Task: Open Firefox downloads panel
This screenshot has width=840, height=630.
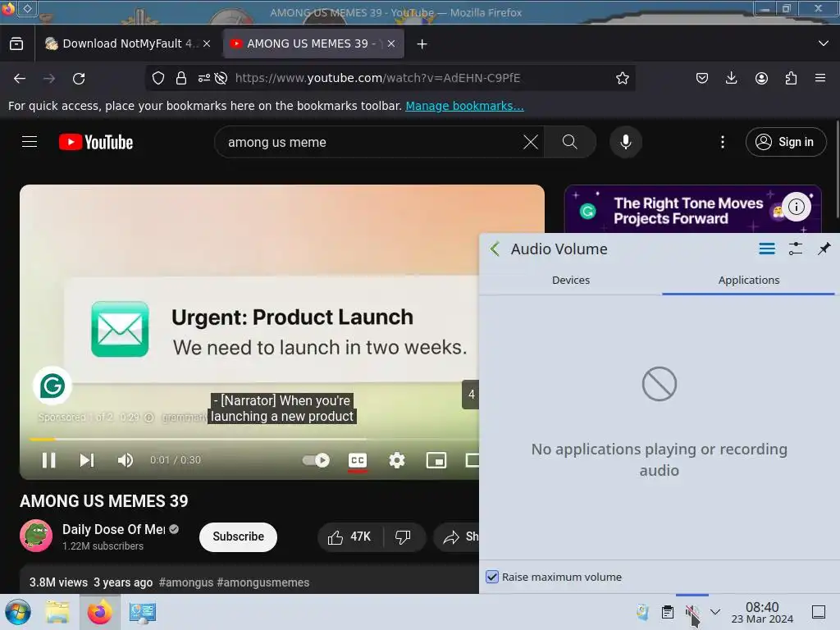Action: (731, 78)
